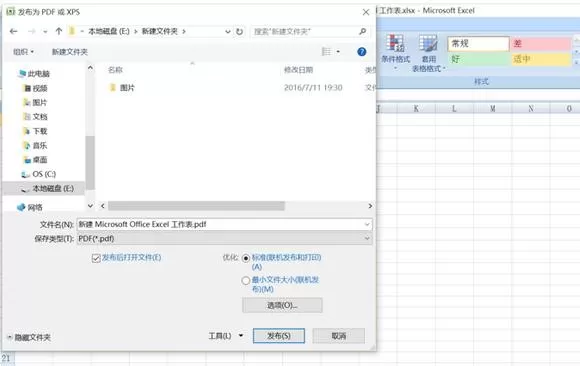Select row 21 header in Excel
This screenshot has height=366, width=580.
click(7, 358)
